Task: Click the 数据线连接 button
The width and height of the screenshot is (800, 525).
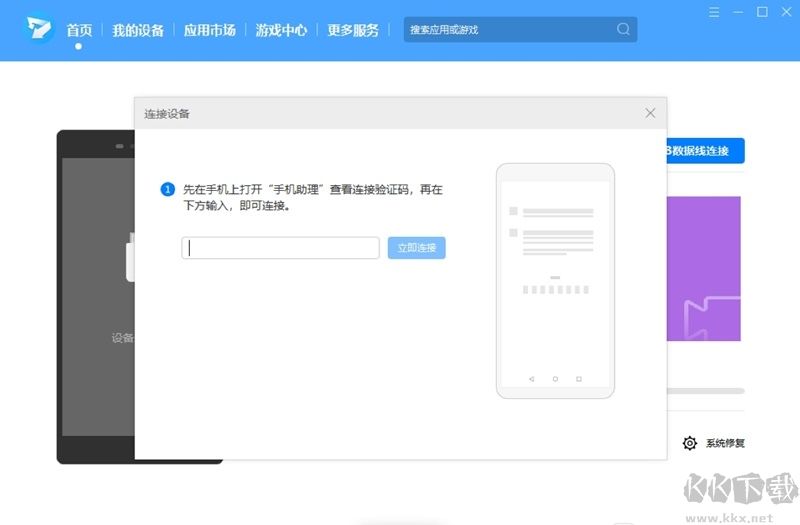Action: (706, 151)
